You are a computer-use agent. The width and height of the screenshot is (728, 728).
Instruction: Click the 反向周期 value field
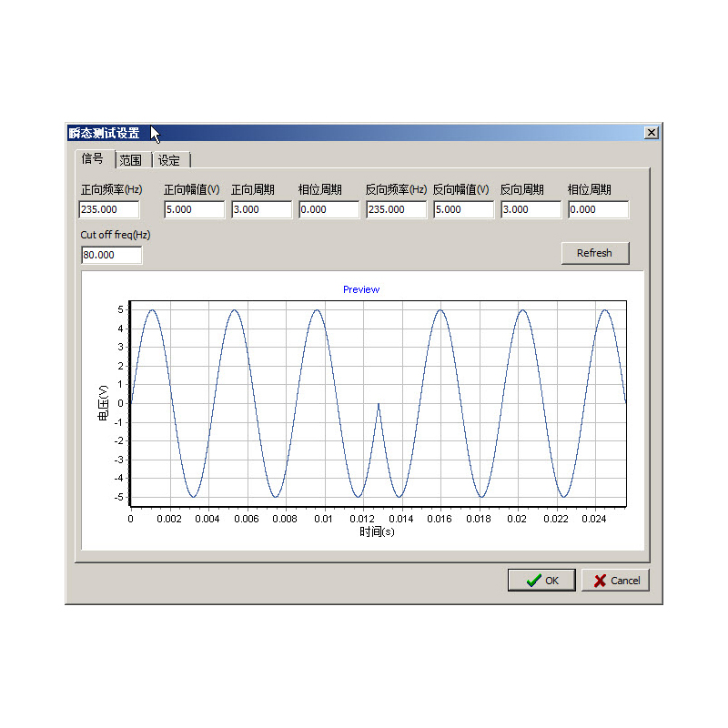pos(531,209)
